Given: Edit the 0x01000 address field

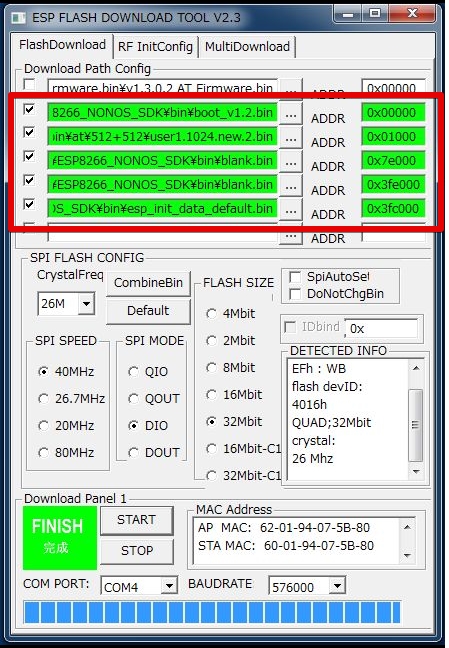Looking at the screenshot, I should point(393,136).
